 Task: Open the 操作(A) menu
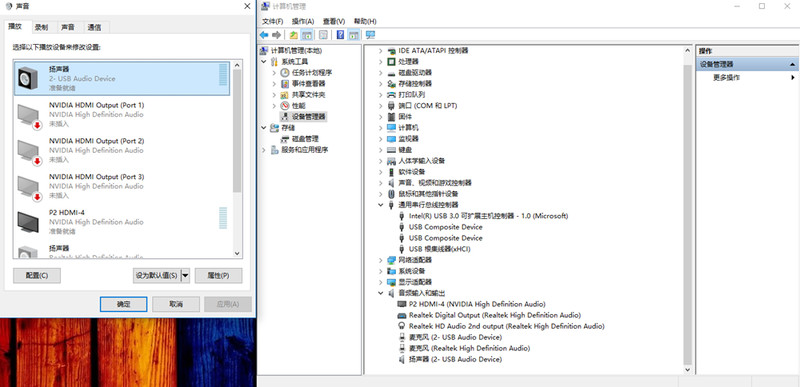[303, 21]
